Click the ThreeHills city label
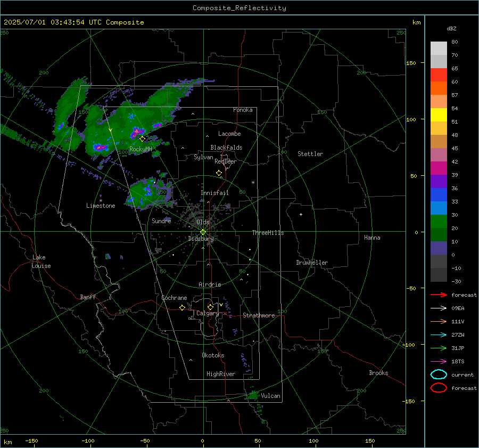This screenshot has height=448, width=479. 268,233
